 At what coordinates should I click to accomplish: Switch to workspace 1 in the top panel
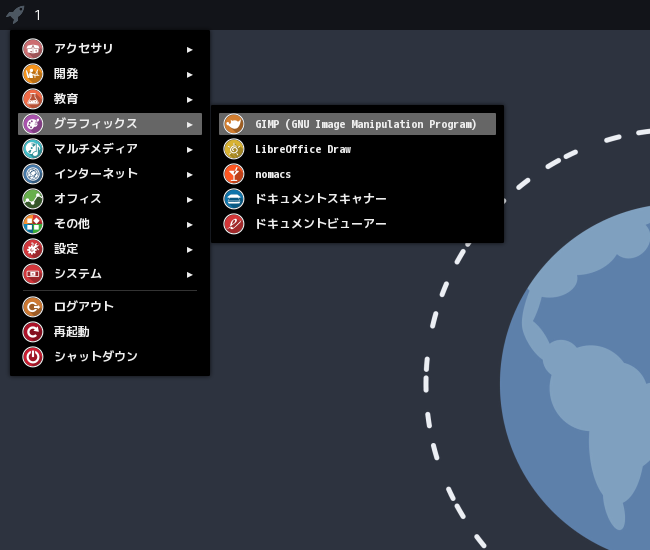coord(38,15)
